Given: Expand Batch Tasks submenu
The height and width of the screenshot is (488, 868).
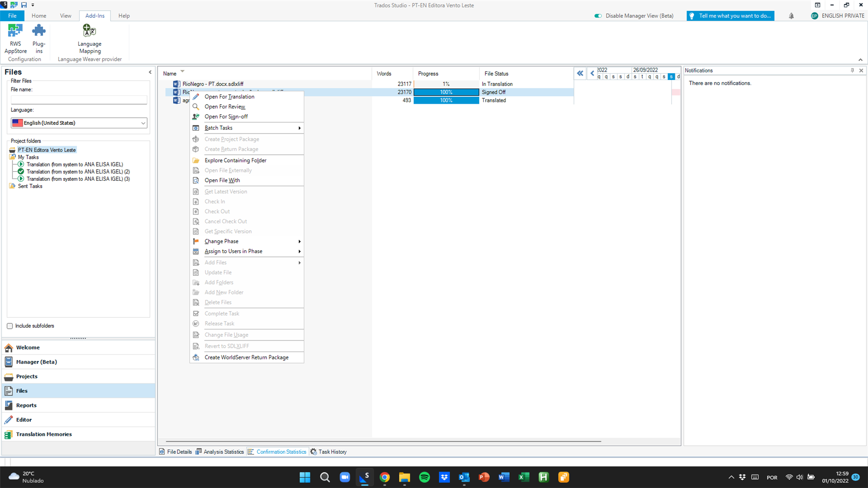Looking at the screenshot, I should (x=247, y=128).
